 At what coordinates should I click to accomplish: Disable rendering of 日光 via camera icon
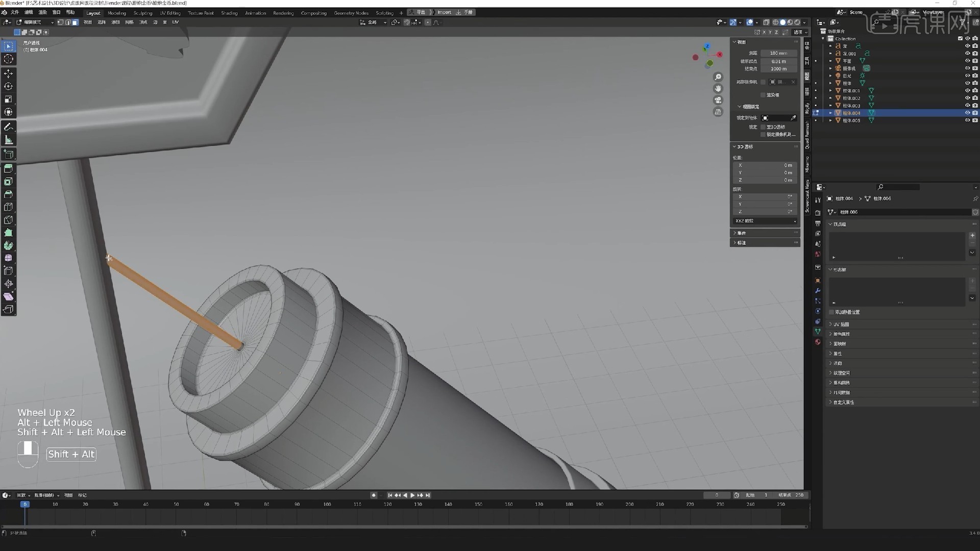click(x=975, y=76)
